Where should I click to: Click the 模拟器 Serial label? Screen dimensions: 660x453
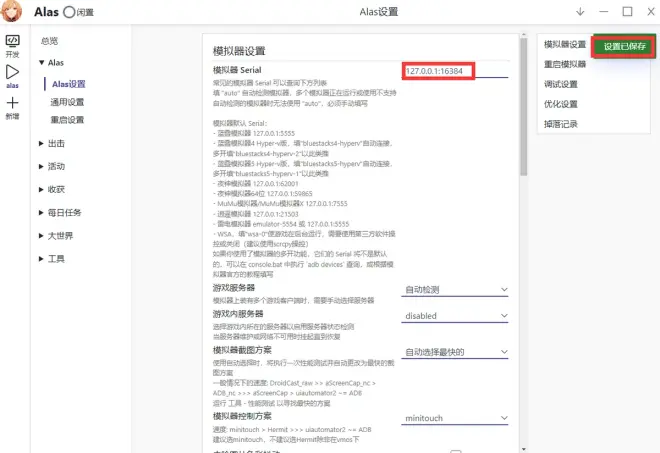pyautogui.click(x=237, y=70)
